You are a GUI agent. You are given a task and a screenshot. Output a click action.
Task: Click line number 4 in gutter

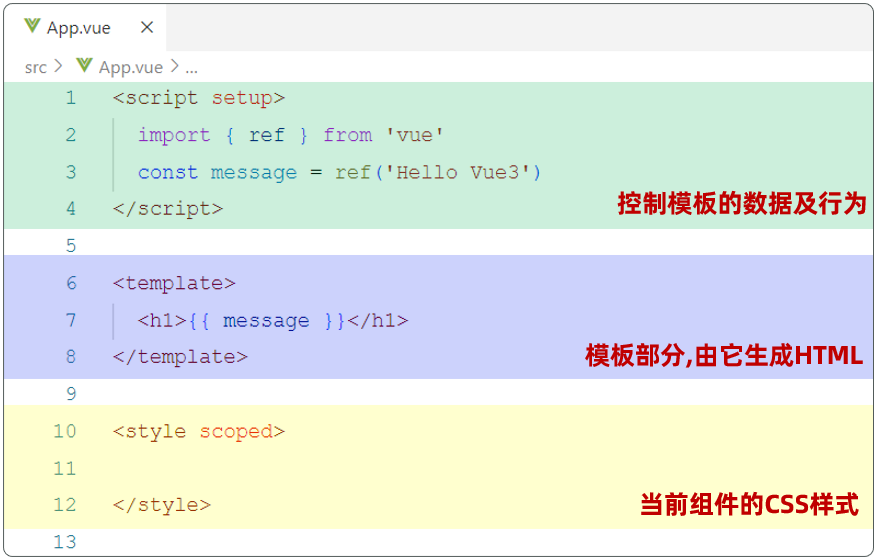click(x=71, y=209)
